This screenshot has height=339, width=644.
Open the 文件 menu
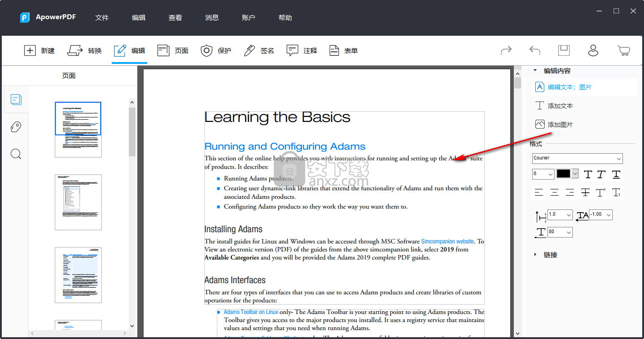tap(102, 18)
